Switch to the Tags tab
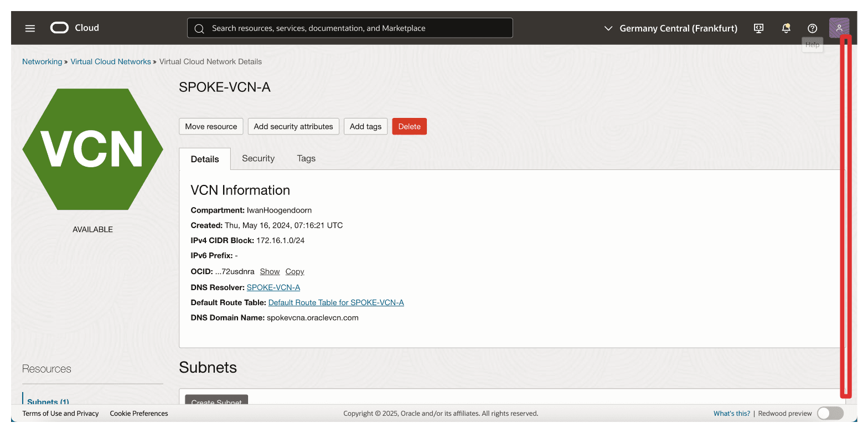This screenshot has height=433, width=868. tap(306, 158)
